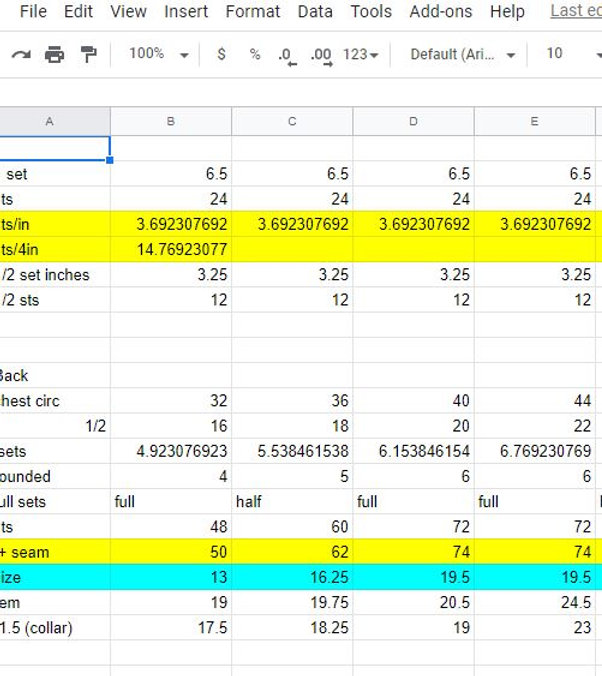This screenshot has height=676, width=602.
Task: Click the '1/2' label cell
Action: click(55, 426)
